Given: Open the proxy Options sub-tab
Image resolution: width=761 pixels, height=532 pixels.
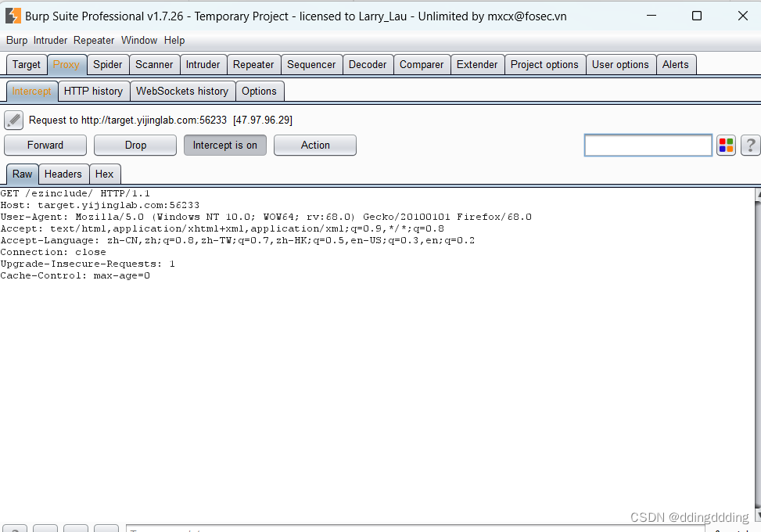Looking at the screenshot, I should (259, 92).
